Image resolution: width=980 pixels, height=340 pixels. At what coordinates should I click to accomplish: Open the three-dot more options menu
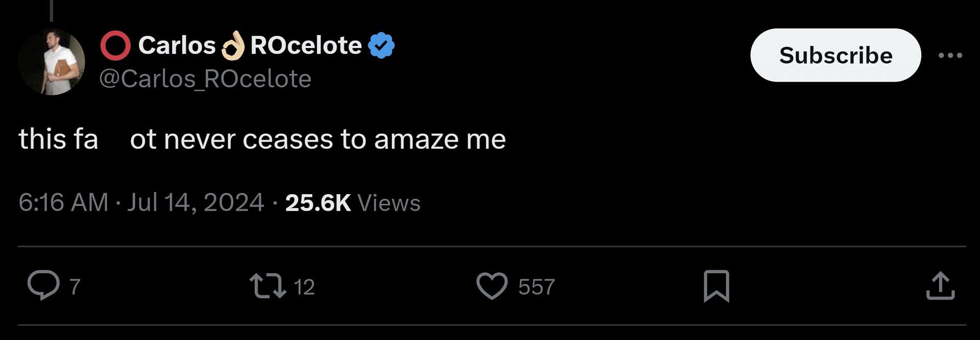[x=950, y=55]
